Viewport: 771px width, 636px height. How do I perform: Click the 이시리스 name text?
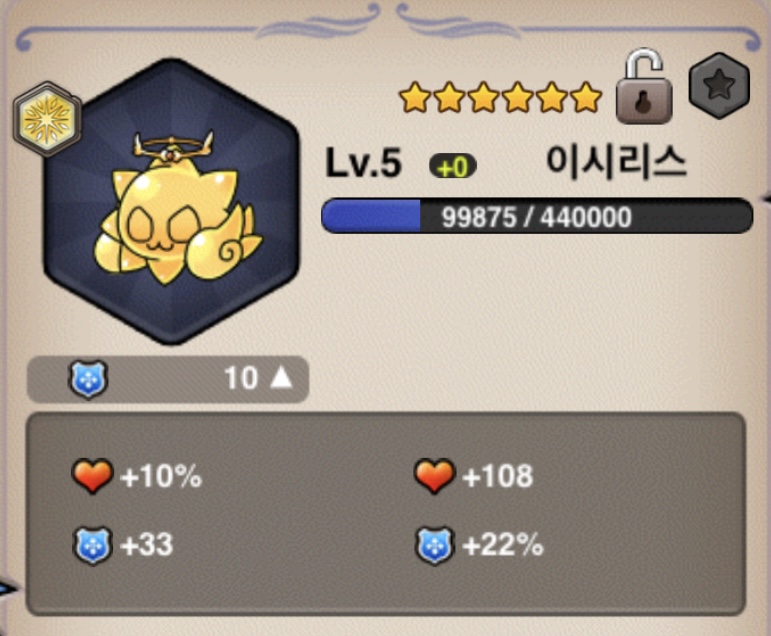[616, 162]
